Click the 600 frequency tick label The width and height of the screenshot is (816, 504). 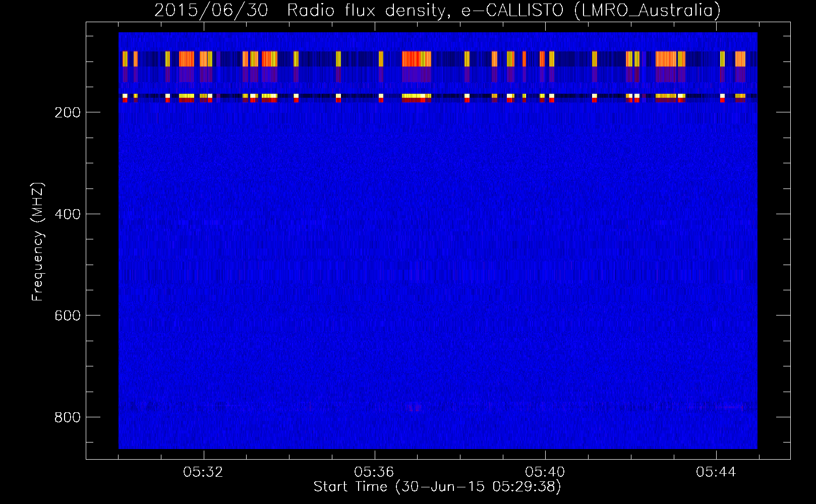point(68,316)
